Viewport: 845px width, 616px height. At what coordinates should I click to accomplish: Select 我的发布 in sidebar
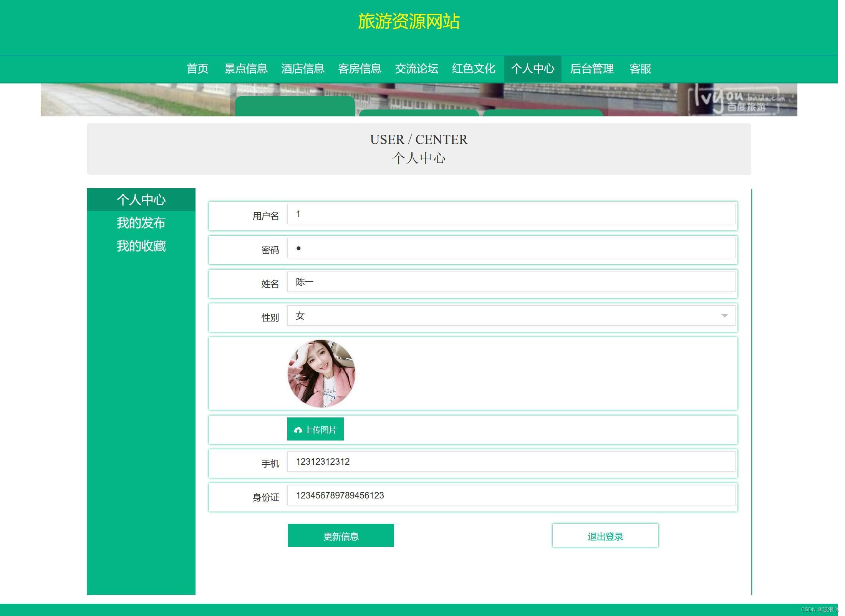(x=141, y=223)
